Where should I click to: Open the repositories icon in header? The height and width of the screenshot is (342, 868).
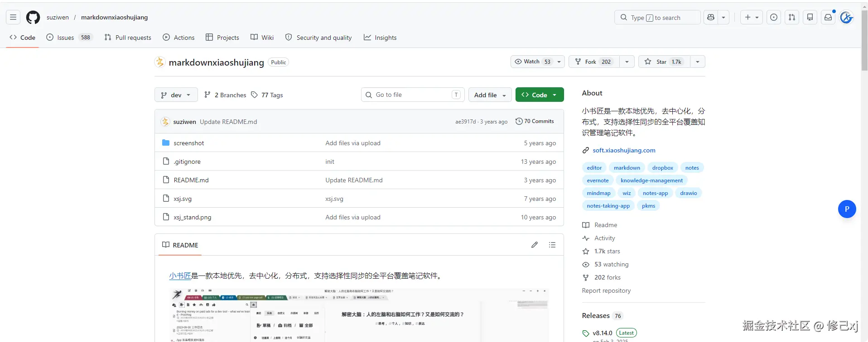pyautogui.click(x=810, y=17)
